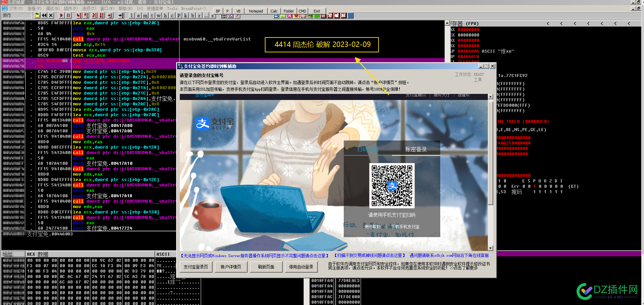644x305 pixels.
Task: Run the program with the red play icon
Action: coord(61,16)
